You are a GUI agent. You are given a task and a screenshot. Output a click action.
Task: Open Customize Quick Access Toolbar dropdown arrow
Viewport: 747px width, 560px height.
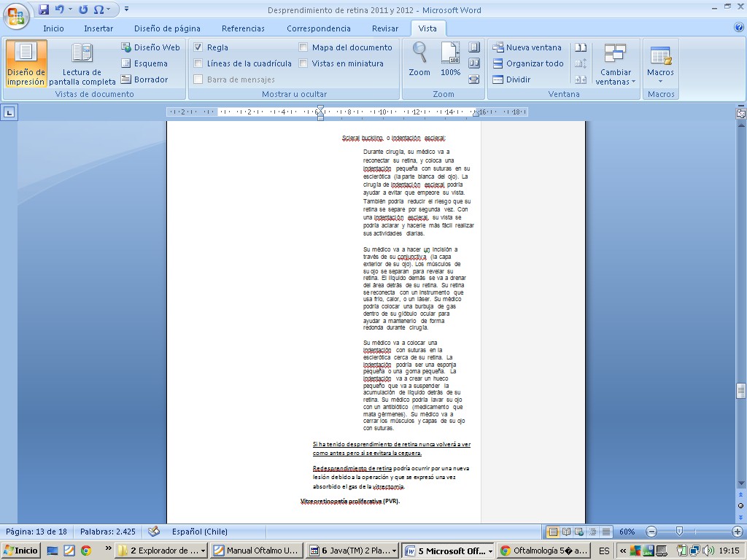click(x=126, y=9)
